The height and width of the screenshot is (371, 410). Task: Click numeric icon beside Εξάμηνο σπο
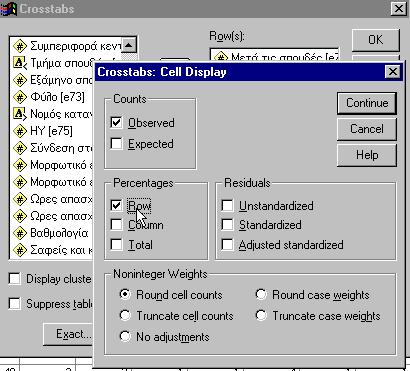[x=20, y=80]
